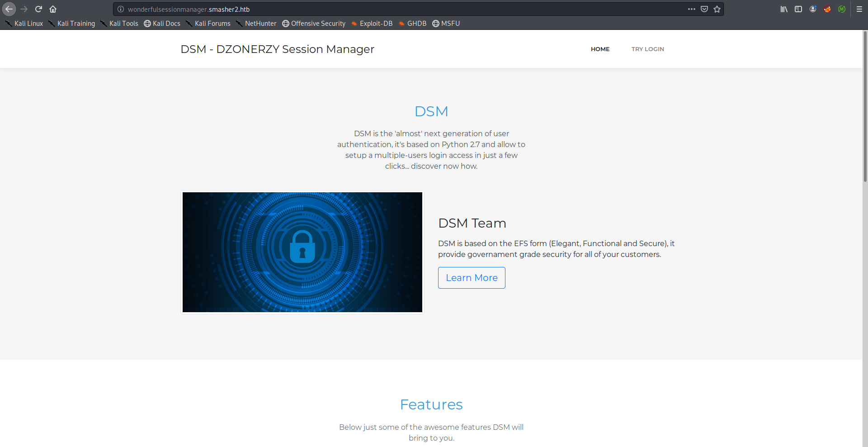Select the HOME navigation item
The width and height of the screenshot is (868, 447).
click(600, 49)
